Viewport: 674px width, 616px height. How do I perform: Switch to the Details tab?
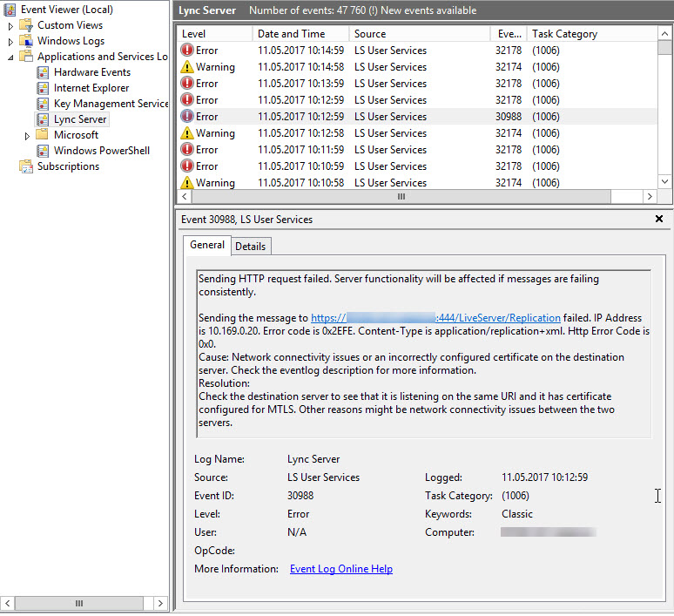tap(251, 247)
